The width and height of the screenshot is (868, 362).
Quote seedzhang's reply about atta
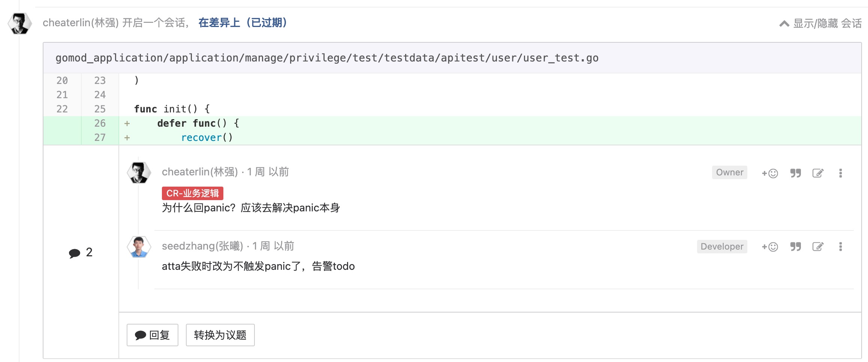click(x=796, y=247)
